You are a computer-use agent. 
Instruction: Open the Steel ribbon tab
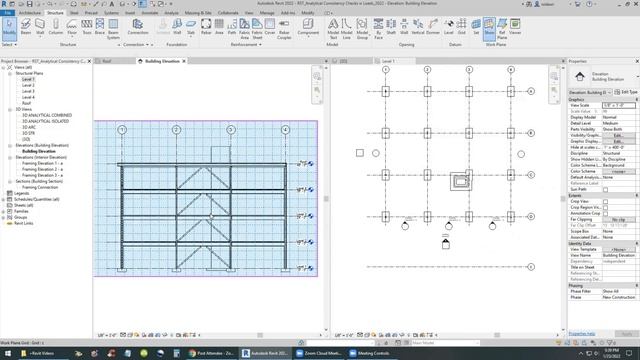(x=74, y=13)
